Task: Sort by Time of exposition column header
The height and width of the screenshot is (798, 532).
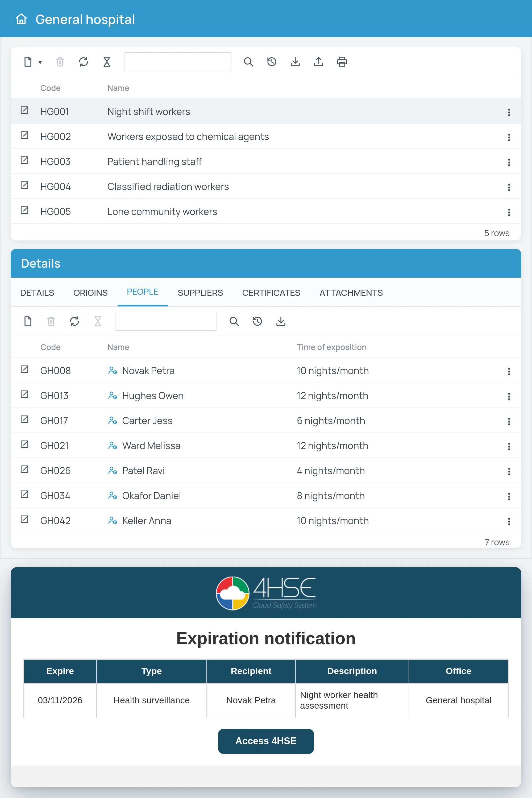Action: coord(331,347)
